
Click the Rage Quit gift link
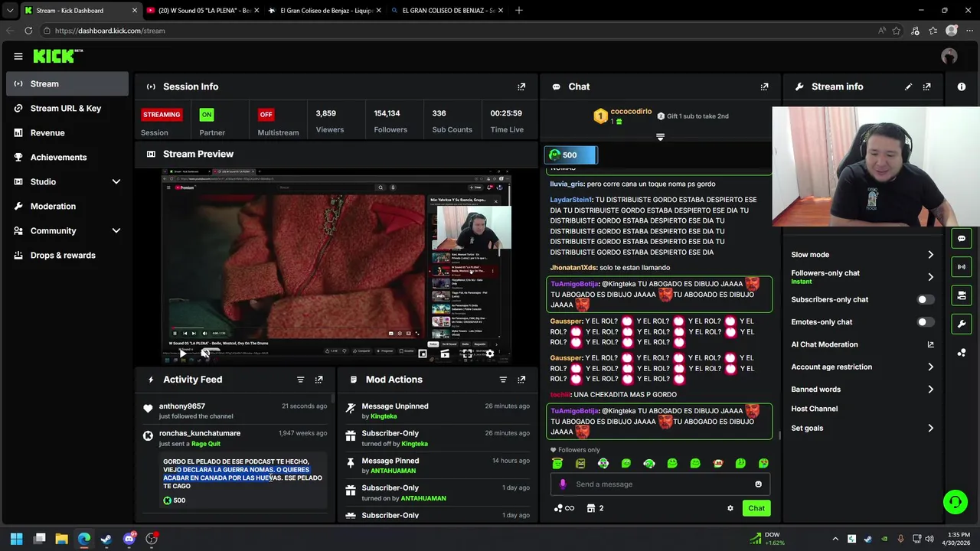coord(206,444)
